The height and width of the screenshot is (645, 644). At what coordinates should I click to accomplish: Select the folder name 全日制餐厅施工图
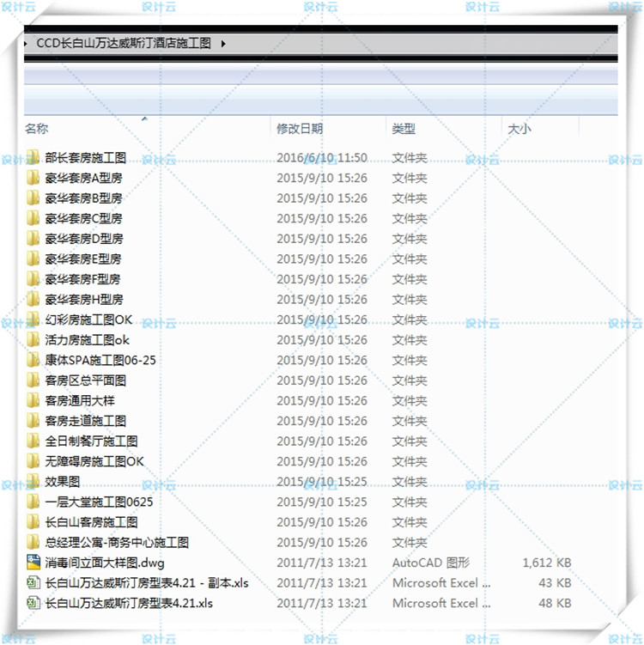tap(91, 441)
